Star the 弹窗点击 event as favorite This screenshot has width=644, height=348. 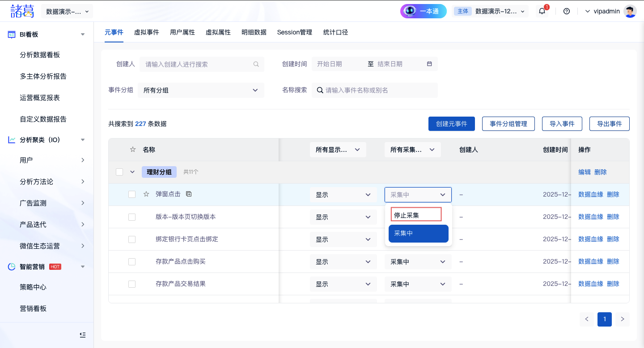[146, 194]
